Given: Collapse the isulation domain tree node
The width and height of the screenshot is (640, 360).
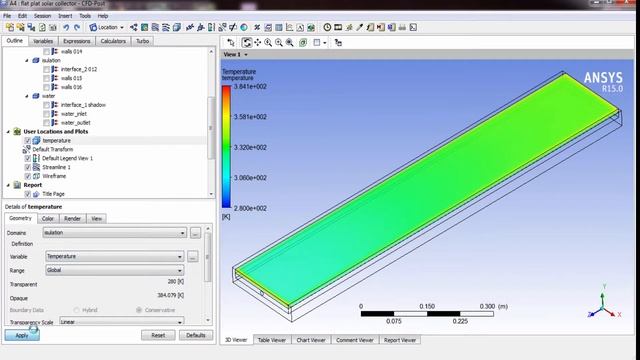Looking at the screenshot, I should coord(27,60).
